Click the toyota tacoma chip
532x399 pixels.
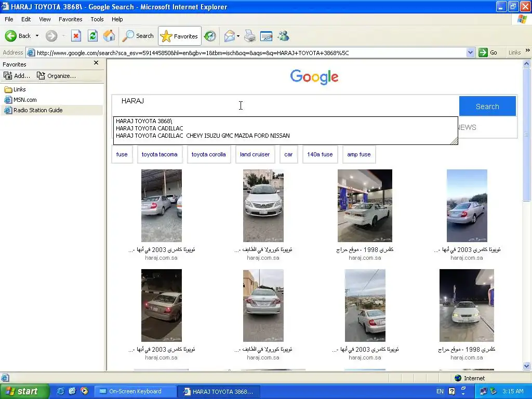[159, 154]
